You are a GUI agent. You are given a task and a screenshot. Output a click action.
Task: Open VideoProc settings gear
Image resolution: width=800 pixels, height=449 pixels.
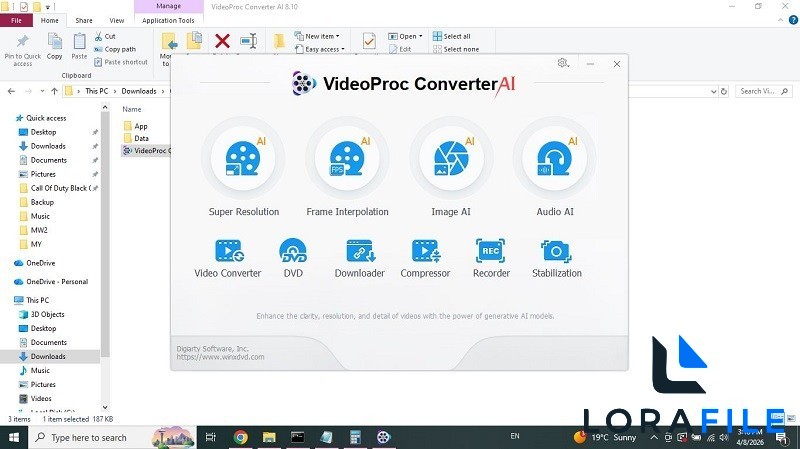click(563, 63)
